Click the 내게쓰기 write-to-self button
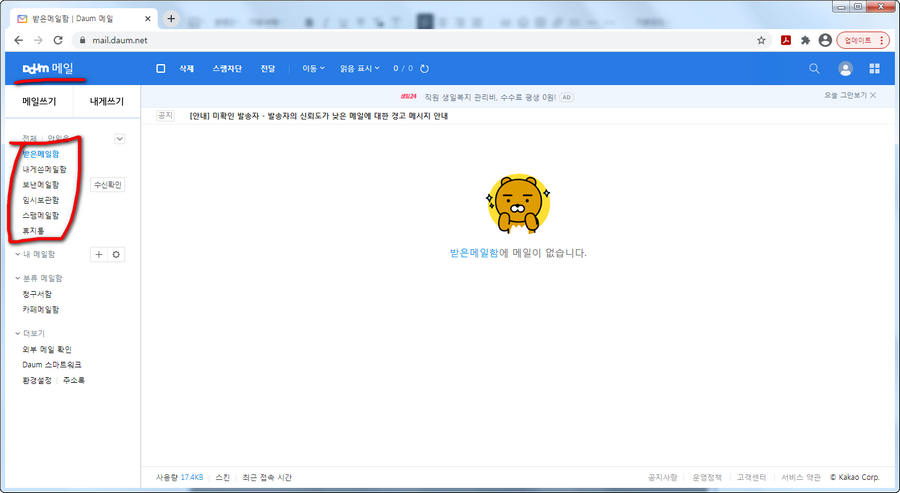900x493 pixels. click(107, 102)
